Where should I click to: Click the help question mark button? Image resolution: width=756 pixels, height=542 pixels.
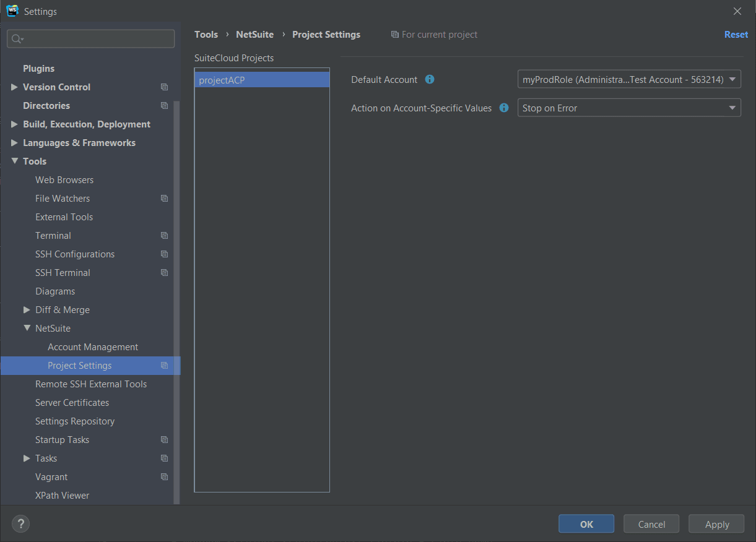point(20,524)
